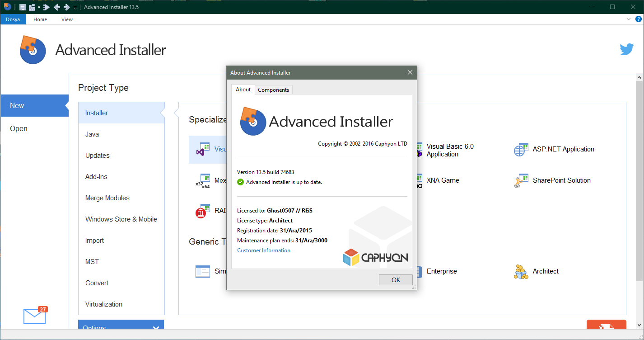Choose the Updates project type

coord(121,156)
